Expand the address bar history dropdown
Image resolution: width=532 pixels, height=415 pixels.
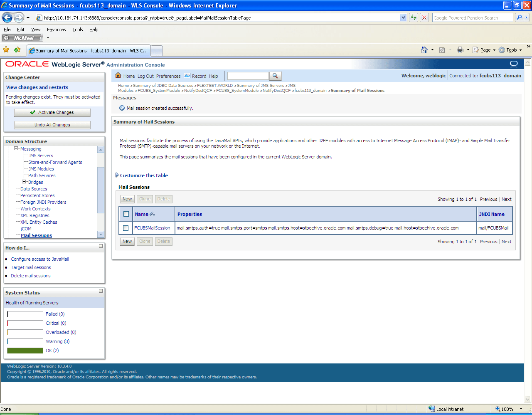click(403, 18)
